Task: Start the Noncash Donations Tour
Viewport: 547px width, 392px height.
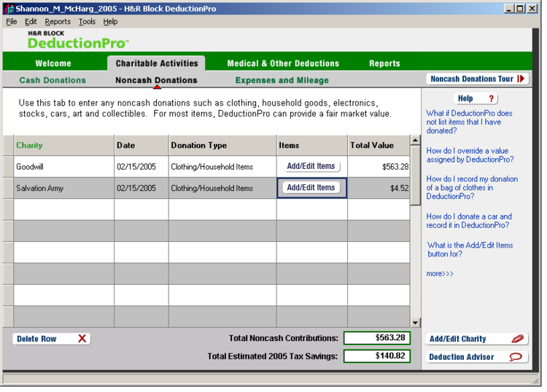Action: click(x=477, y=79)
